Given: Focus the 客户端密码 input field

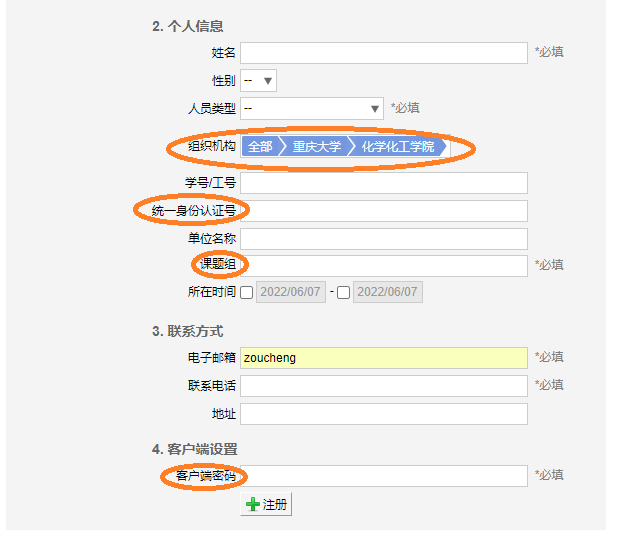Looking at the screenshot, I should coord(384,476).
